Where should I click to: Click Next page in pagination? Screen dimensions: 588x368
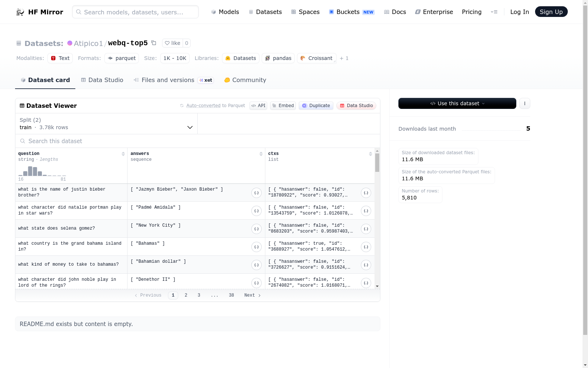pyautogui.click(x=252, y=295)
